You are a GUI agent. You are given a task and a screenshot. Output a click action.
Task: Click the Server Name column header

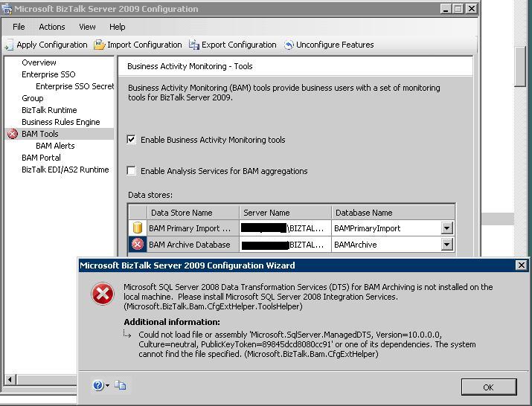click(x=285, y=213)
